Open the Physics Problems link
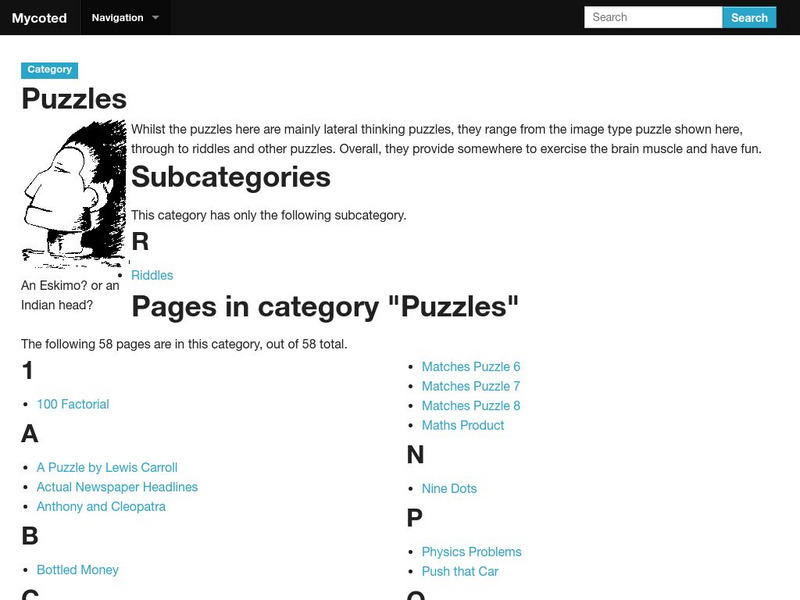The image size is (800, 600). (x=472, y=552)
